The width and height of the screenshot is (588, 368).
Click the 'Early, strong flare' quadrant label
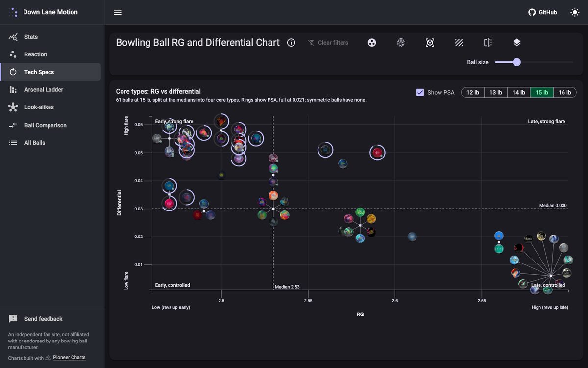[x=174, y=121]
